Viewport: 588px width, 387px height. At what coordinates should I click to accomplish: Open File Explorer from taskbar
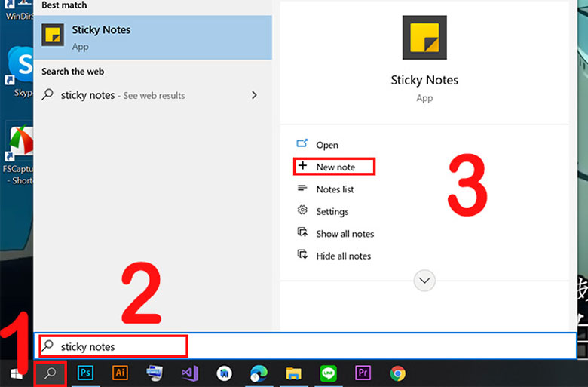(x=294, y=374)
